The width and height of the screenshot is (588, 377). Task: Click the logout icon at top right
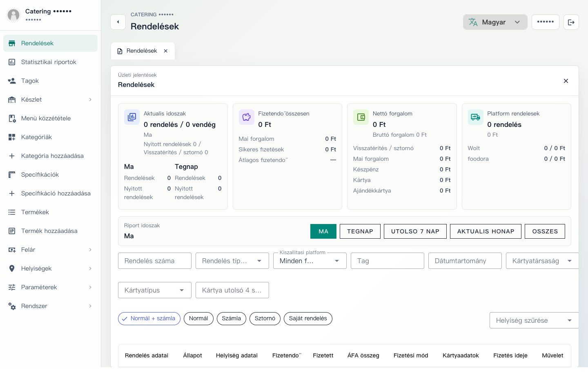[571, 22]
